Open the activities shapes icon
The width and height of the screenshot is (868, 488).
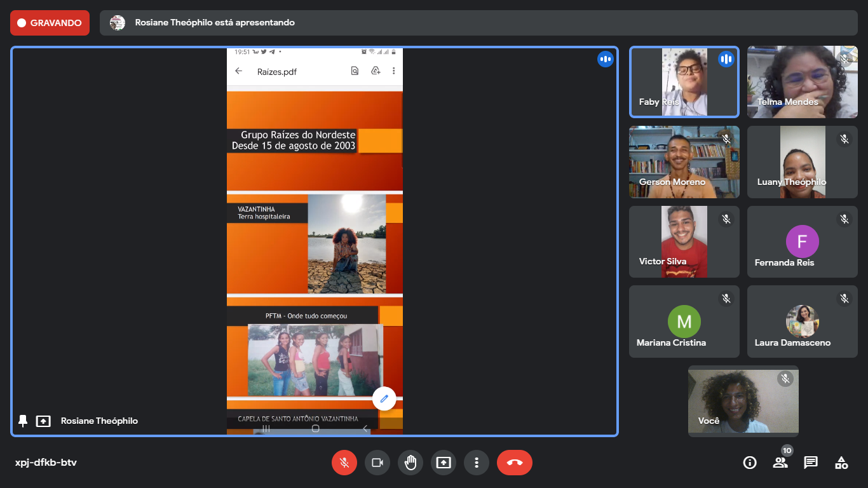841,463
